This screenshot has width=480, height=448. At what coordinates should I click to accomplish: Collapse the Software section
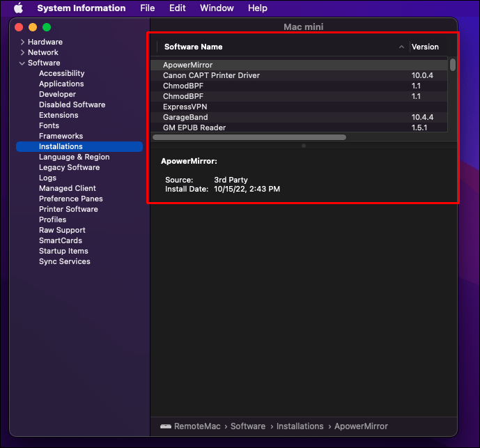click(x=22, y=63)
